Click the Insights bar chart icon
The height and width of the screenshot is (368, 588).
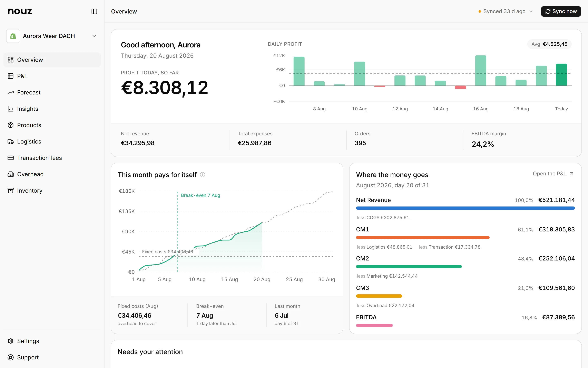pos(10,109)
